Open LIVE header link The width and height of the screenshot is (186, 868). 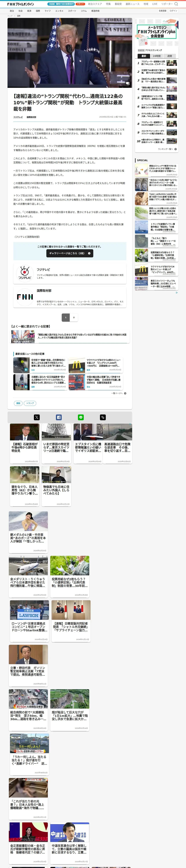[x=155, y=4]
